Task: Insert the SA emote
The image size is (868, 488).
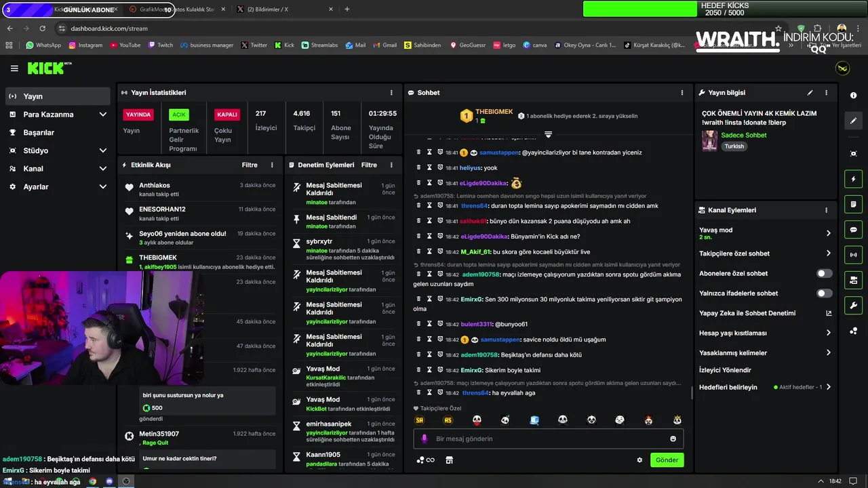Action: [419, 420]
